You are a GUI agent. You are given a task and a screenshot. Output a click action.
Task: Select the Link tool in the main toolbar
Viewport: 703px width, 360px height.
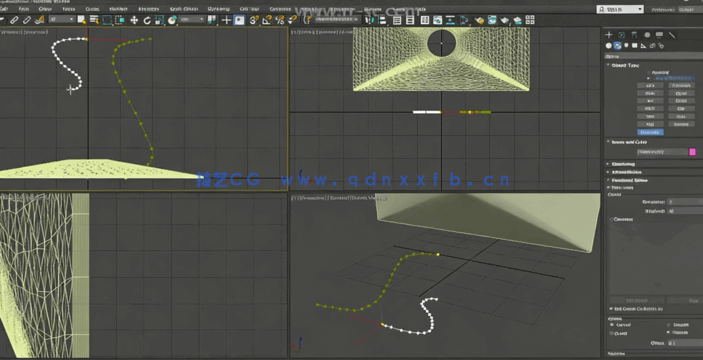(x=14, y=20)
